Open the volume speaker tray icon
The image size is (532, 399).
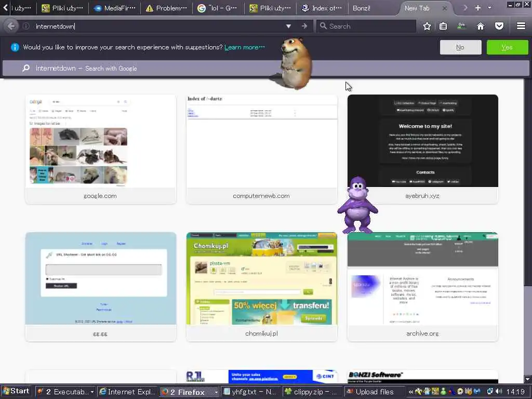(x=499, y=392)
